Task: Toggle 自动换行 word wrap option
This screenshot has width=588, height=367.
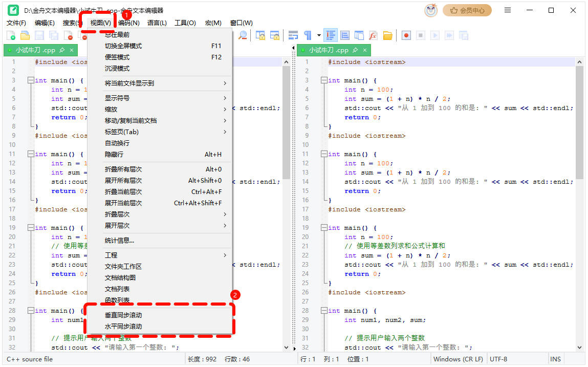Action: [x=160, y=143]
